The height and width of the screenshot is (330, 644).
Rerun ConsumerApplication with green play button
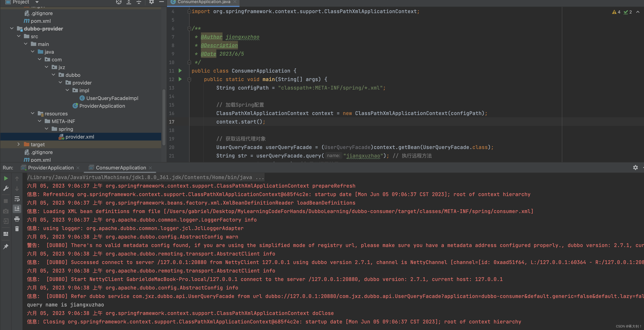tap(6, 178)
